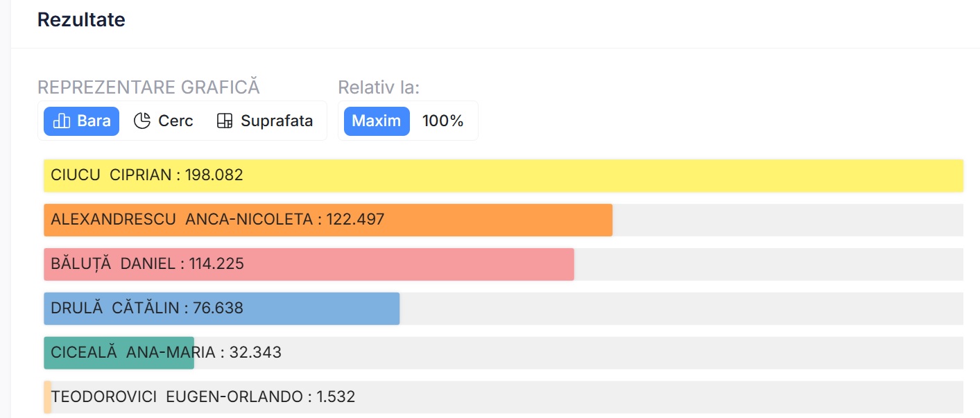The width and height of the screenshot is (980, 418).
Task: Switch relative scale to 100%
Action: [442, 121]
